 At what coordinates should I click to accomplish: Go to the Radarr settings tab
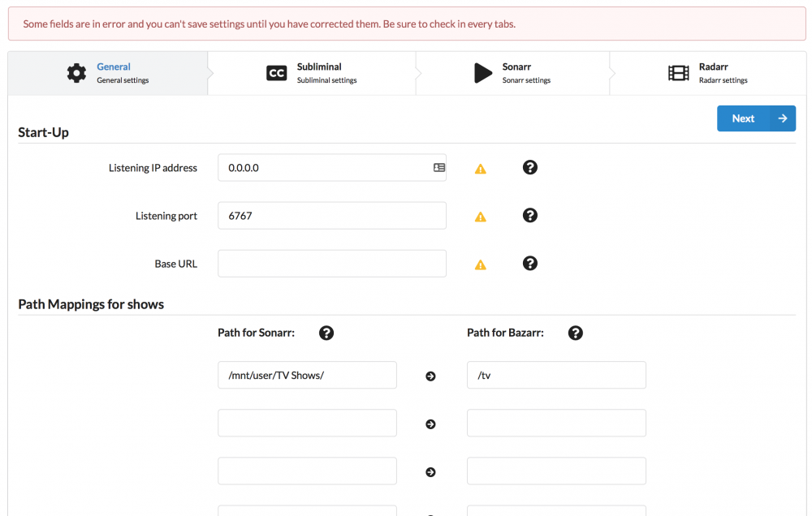pyautogui.click(x=708, y=73)
